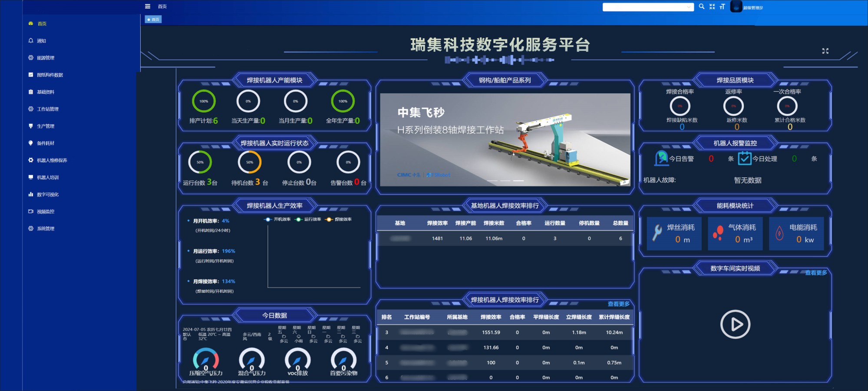This screenshot has width=868, height=391.
Task: Click the voc排放 gauge
Action: pos(298,359)
